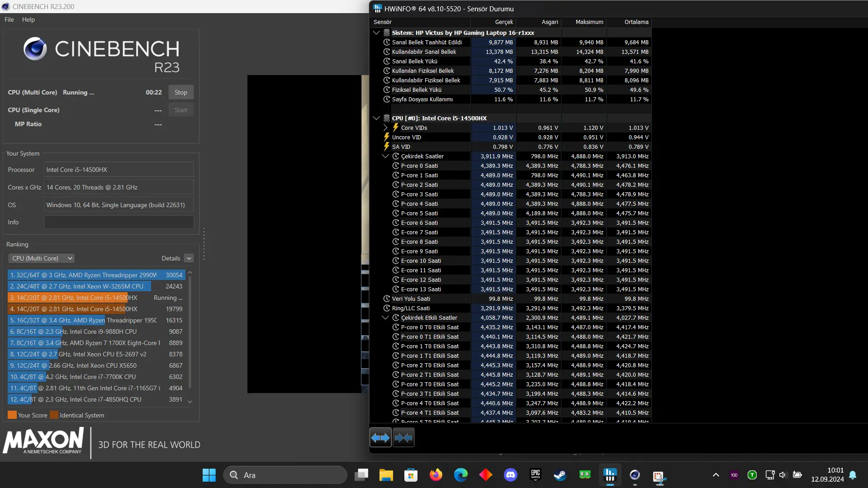
Task: Open Epic Games Launcher from the taskbar
Action: (x=536, y=475)
